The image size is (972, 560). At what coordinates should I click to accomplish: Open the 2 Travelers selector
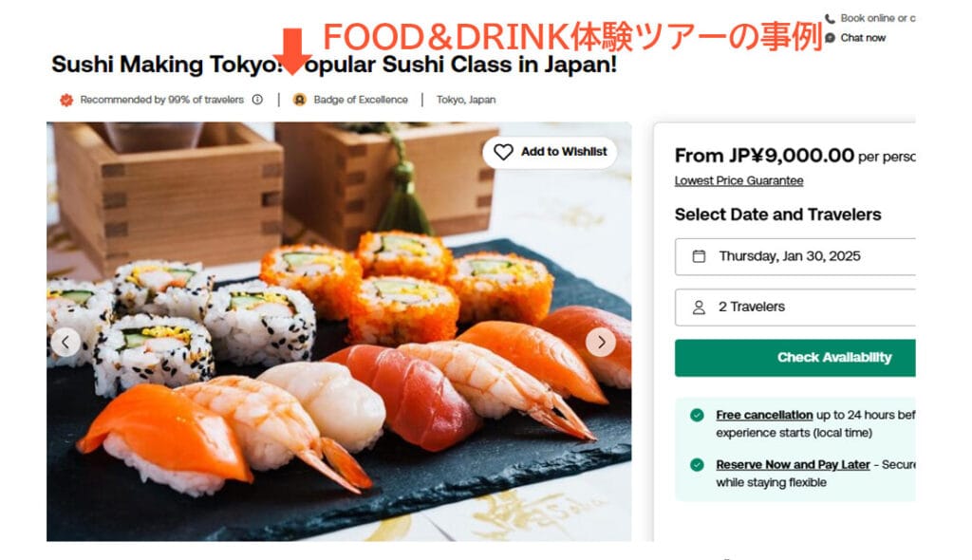pyautogui.click(x=795, y=307)
